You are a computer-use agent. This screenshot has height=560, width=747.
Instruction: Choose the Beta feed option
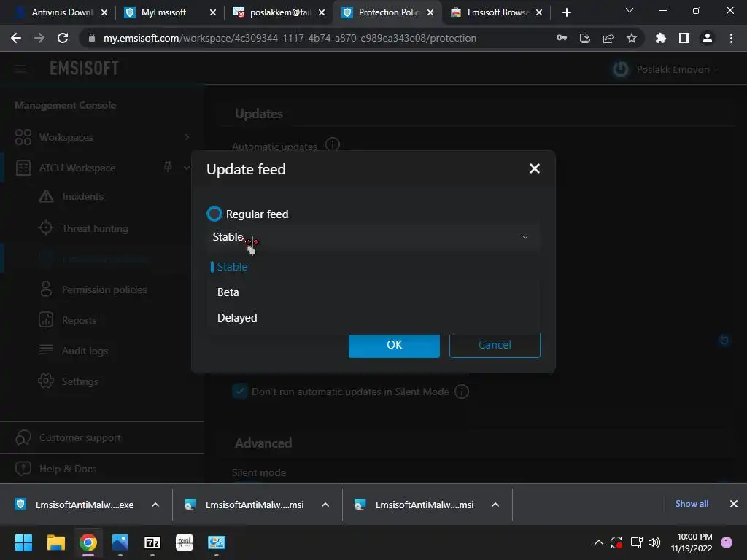pos(374,292)
